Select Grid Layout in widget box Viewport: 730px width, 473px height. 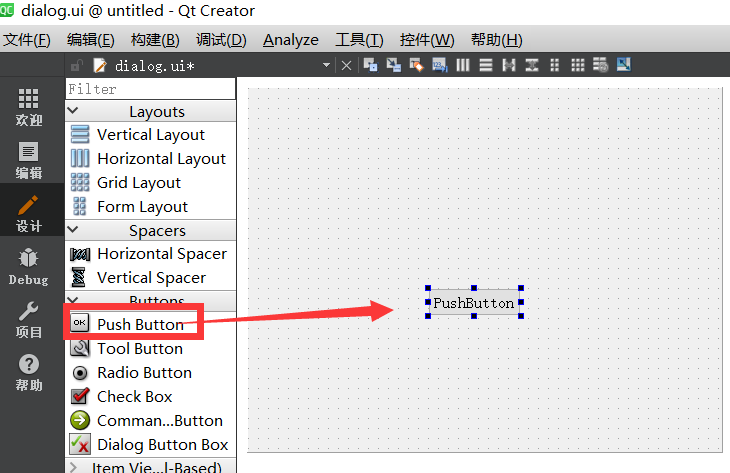(151, 182)
